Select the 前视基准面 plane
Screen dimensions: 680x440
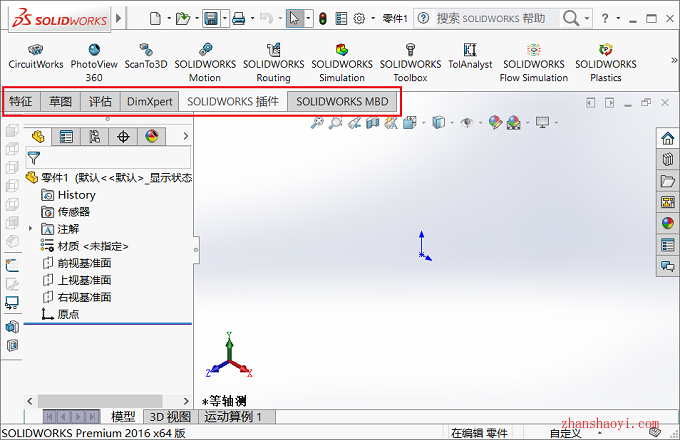tap(77, 263)
